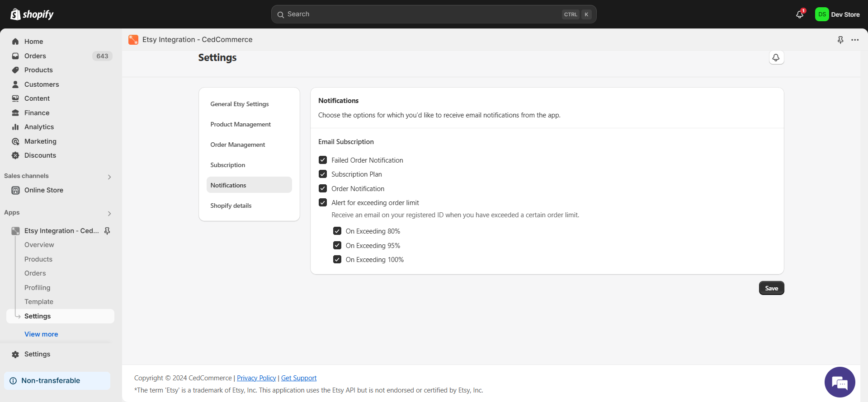
Task: Uncheck Failed Order Notification
Action: [x=323, y=160]
